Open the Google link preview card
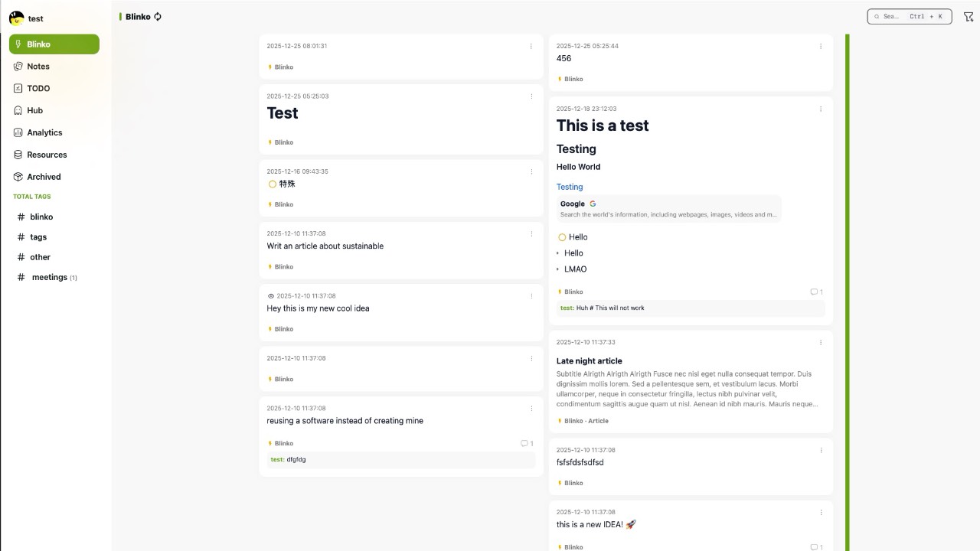980x551 pixels. coord(668,209)
